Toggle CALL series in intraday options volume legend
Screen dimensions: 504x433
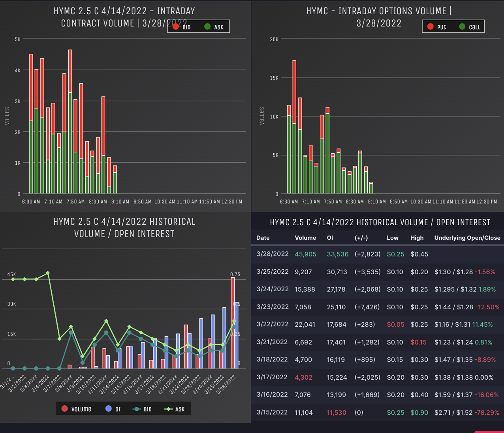[469, 27]
